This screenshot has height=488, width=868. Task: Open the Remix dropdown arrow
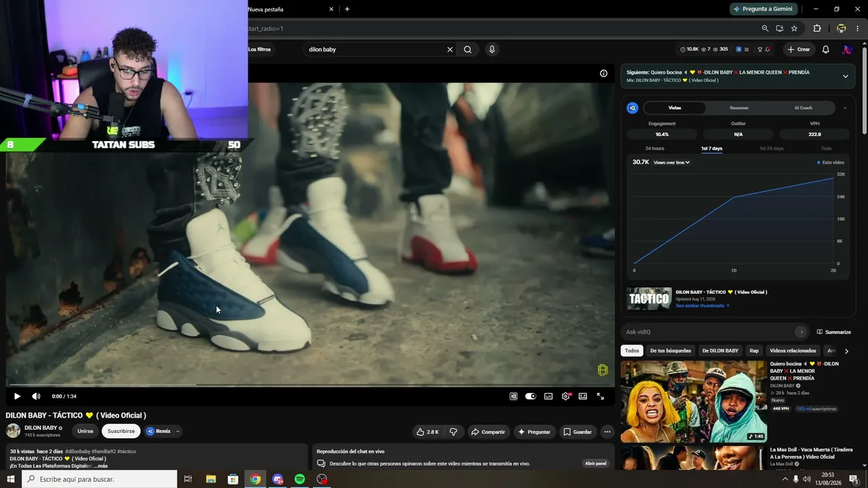(178, 431)
